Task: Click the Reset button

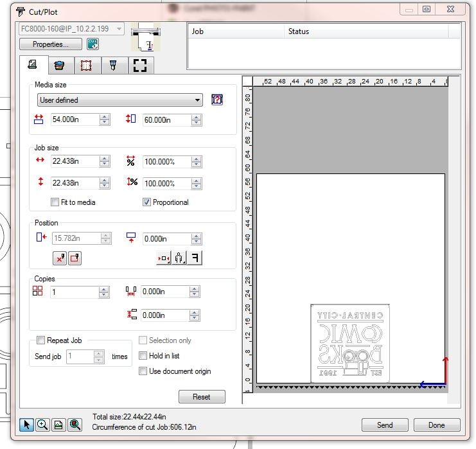Action: click(202, 397)
